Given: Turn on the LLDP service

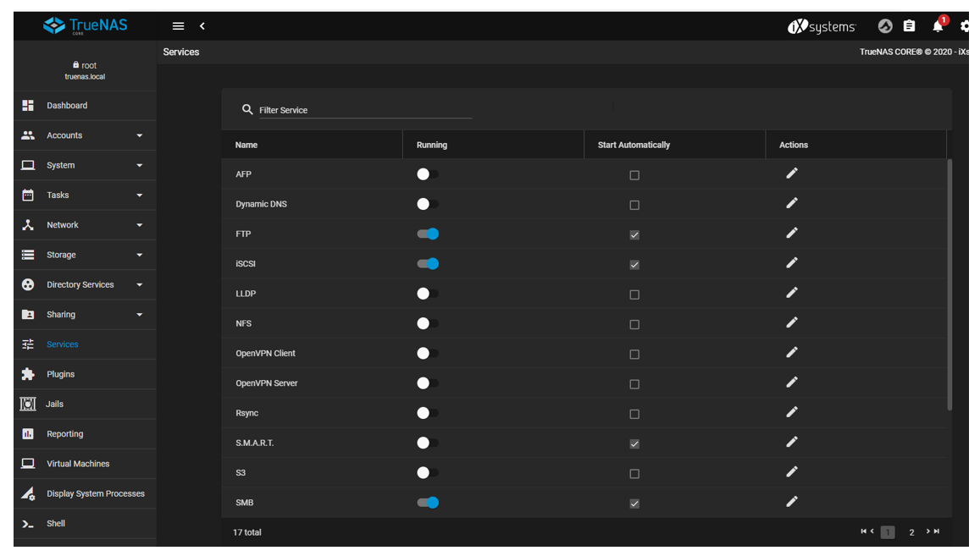Looking at the screenshot, I should (428, 294).
